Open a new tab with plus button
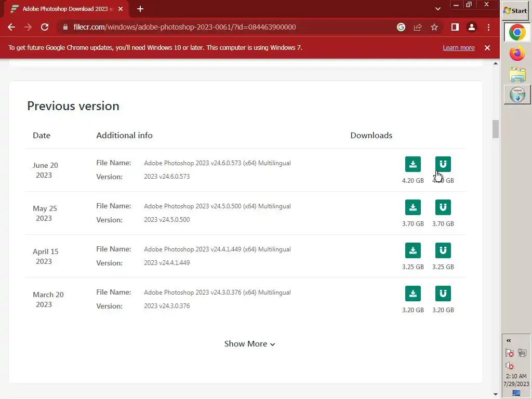The image size is (532, 399). (x=140, y=9)
